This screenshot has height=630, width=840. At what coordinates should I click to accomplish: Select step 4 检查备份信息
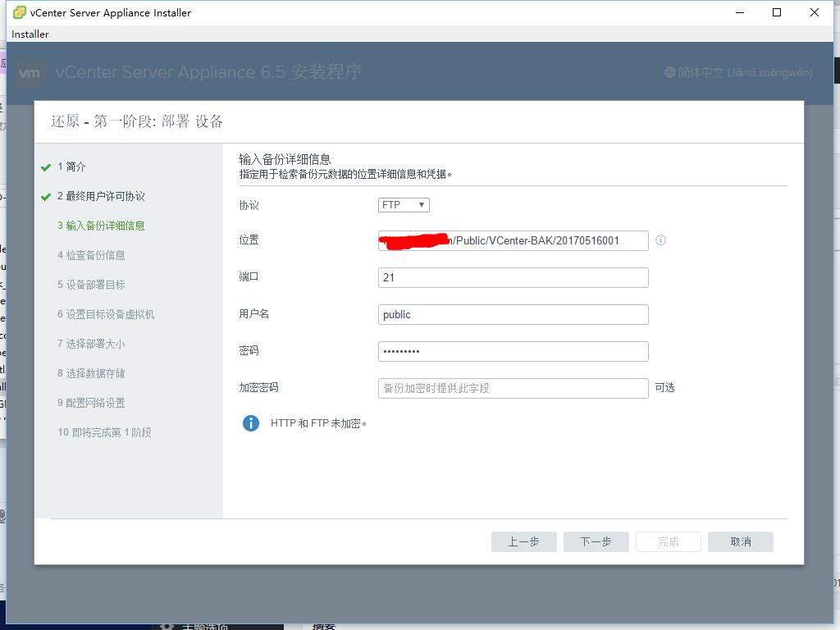91,255
